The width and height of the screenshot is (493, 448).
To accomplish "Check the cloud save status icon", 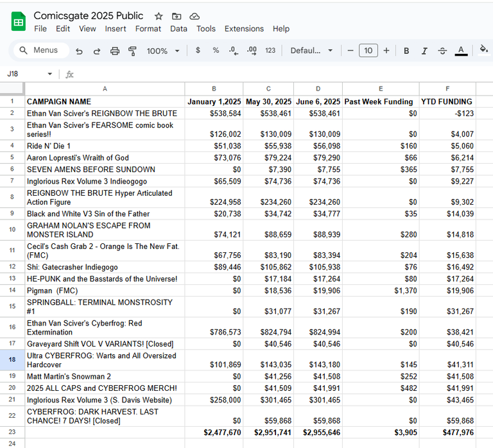I will (x=195, y=16).
